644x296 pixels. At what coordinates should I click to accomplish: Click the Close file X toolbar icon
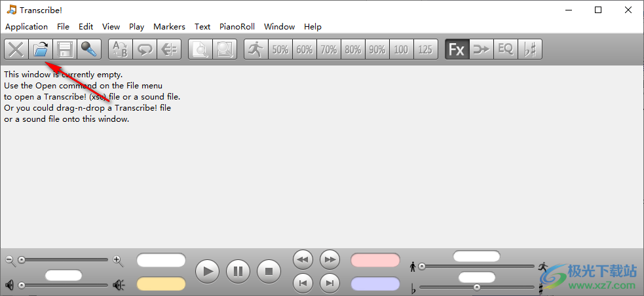[16, 50]
